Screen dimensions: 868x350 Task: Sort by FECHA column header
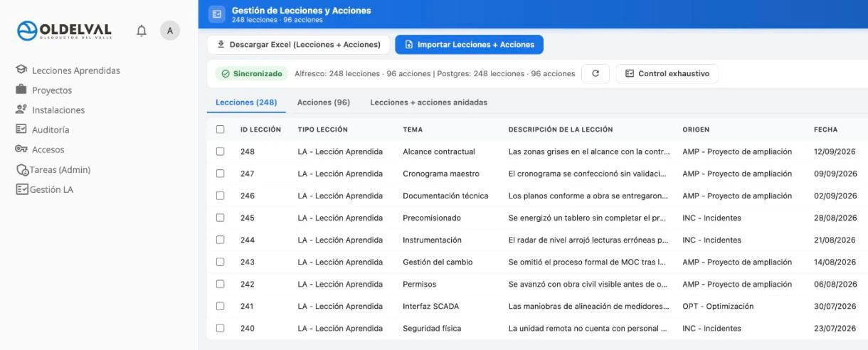pos(825,129)
